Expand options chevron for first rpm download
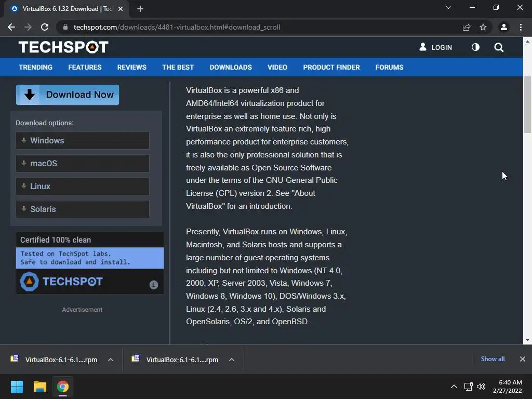Image resolution: width=532 pixels, height=399 pixels. click(x=111, y=360)
